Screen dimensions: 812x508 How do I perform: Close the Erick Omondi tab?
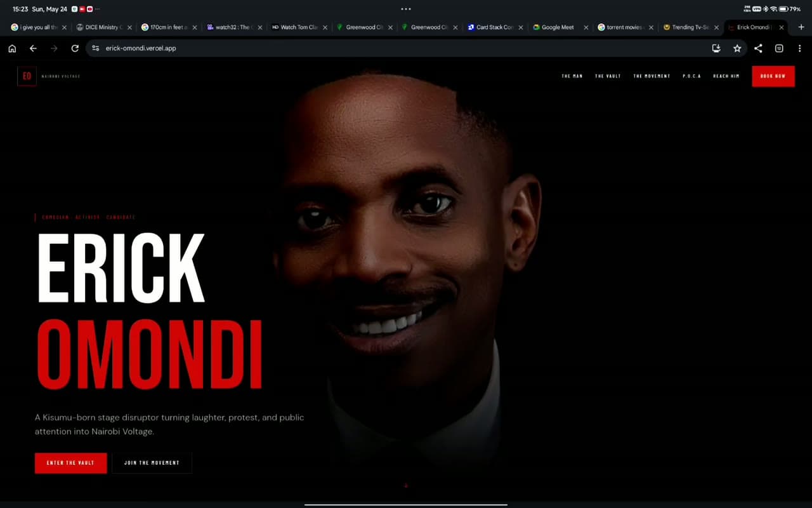click(x=782, y=27)
